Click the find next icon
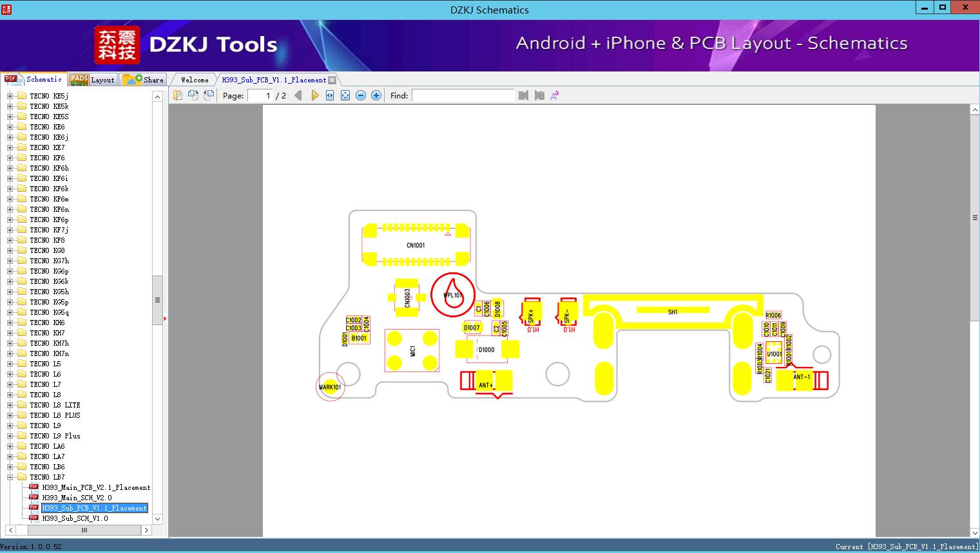This screenshot has height=553, width=980. tap(539, 95)
